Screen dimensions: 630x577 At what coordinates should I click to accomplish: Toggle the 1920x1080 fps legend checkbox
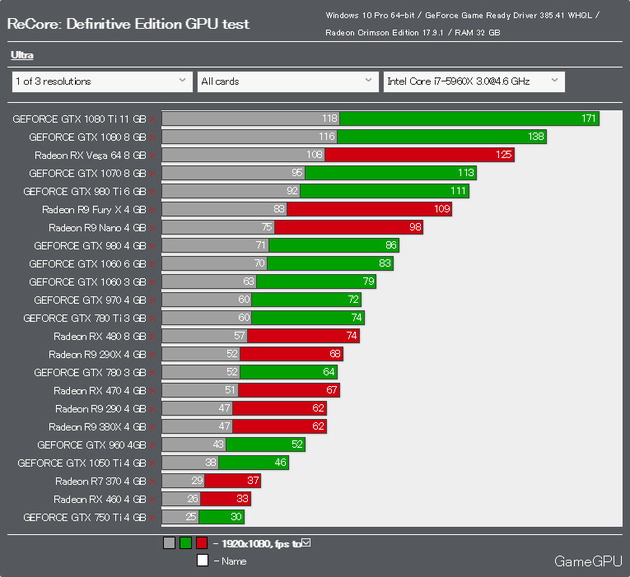(x=306, y=543)
